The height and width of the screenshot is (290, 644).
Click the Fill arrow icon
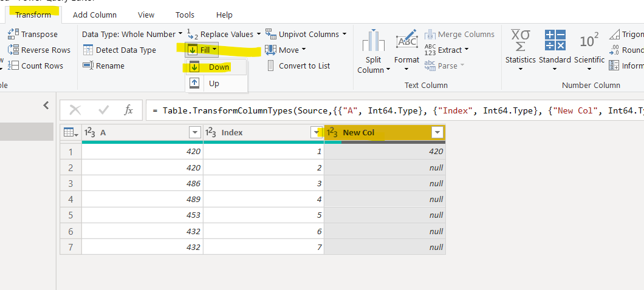192,50
